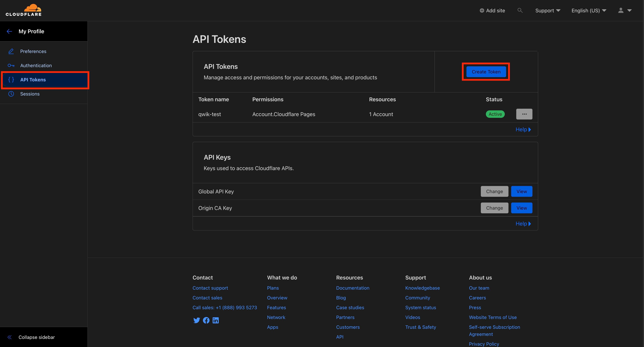Click the Authentication key icon
The width and height of the screenshot is (644, 347).
pyautogui.click(x=11, y=65)
